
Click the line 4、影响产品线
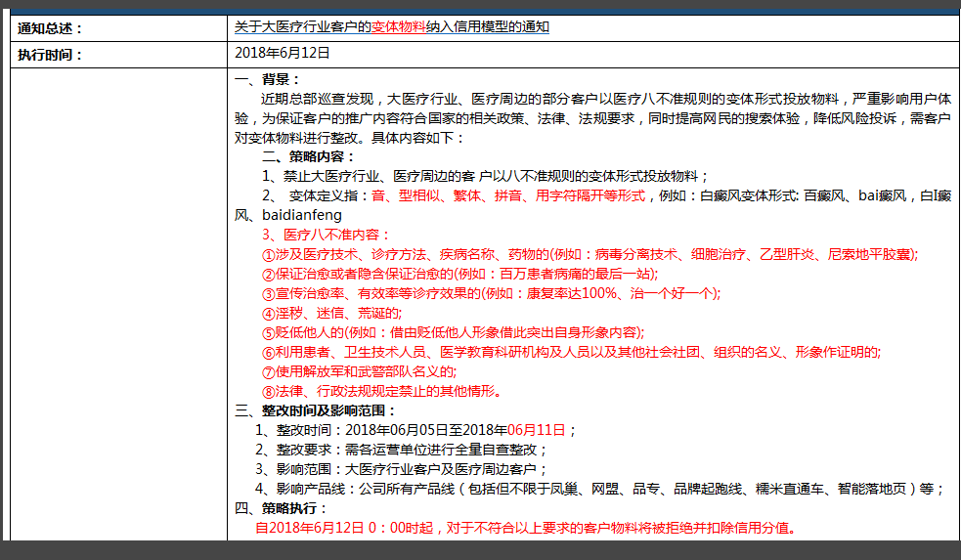tap(600, 489)
